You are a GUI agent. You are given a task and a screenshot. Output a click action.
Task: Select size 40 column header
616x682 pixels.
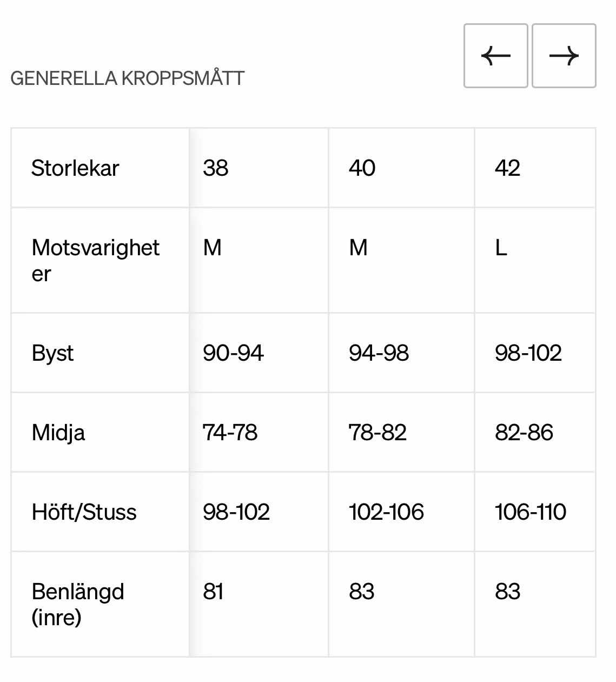coord(362,168)
